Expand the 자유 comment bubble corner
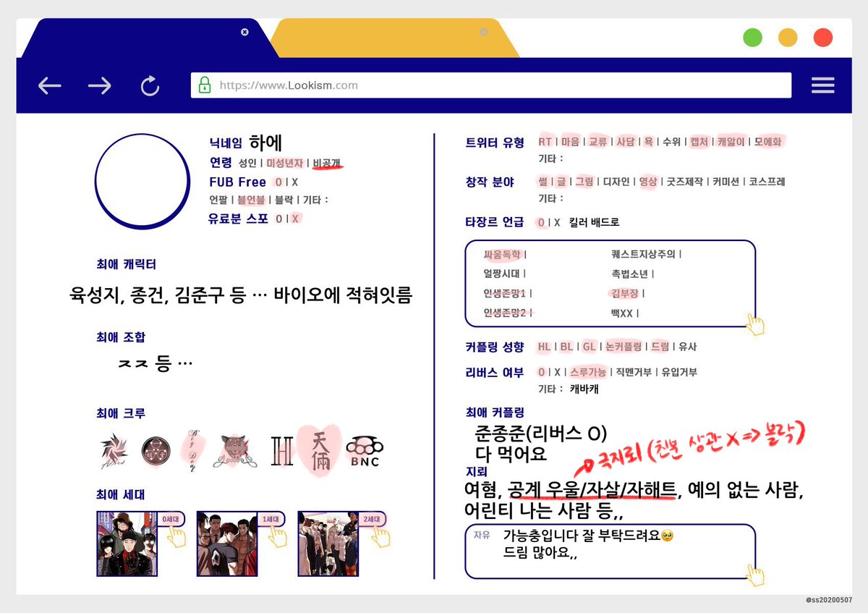The image size is (868, 613). pyautogui.click(x=756, y=574)
